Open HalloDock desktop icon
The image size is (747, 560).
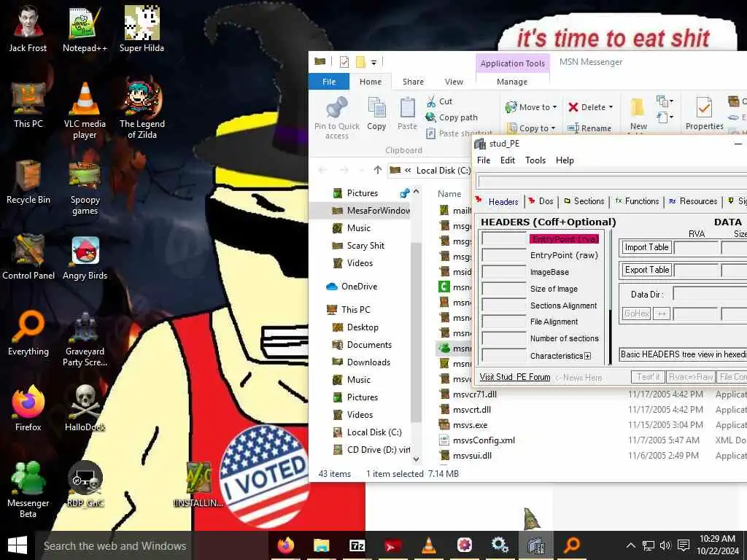(85, 408)
